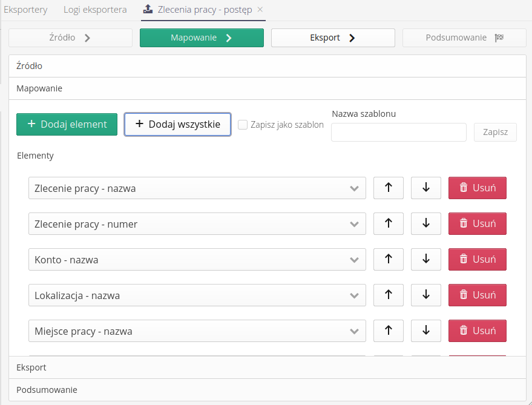This screenshot has width=532, height=405.
Task: Move 'Zlecenie pracy - numer' element down
Action: tap(426, 223)
